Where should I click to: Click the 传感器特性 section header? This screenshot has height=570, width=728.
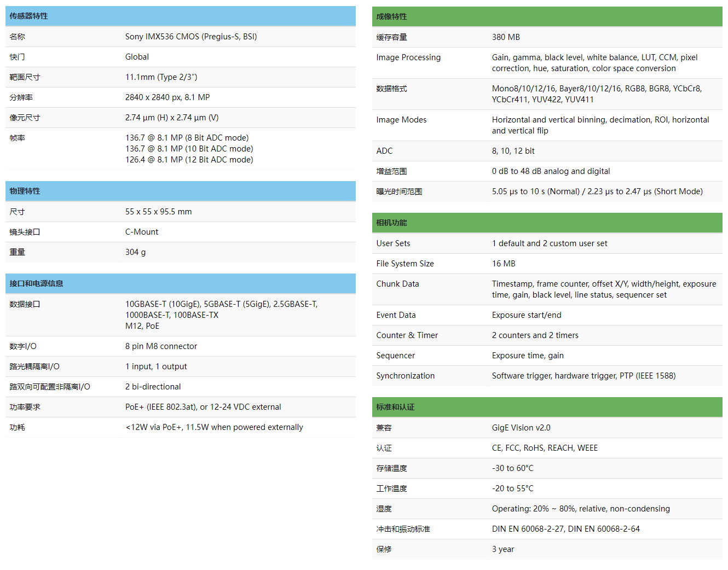29,16
